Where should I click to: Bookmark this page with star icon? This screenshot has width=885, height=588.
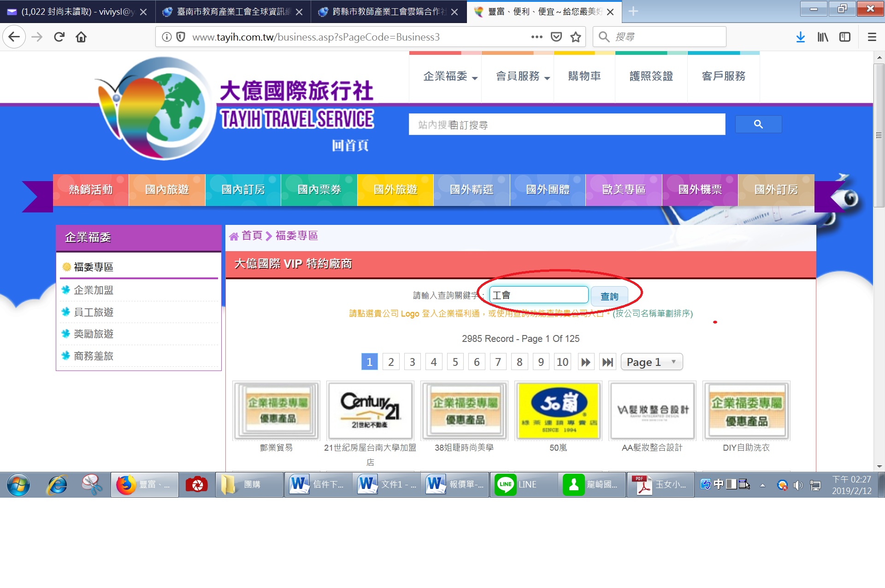click(576, 37)
